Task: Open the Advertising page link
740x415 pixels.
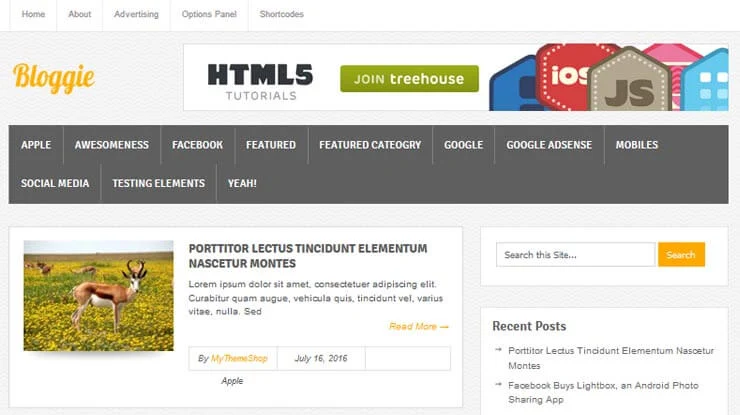Action: (136, 14)
